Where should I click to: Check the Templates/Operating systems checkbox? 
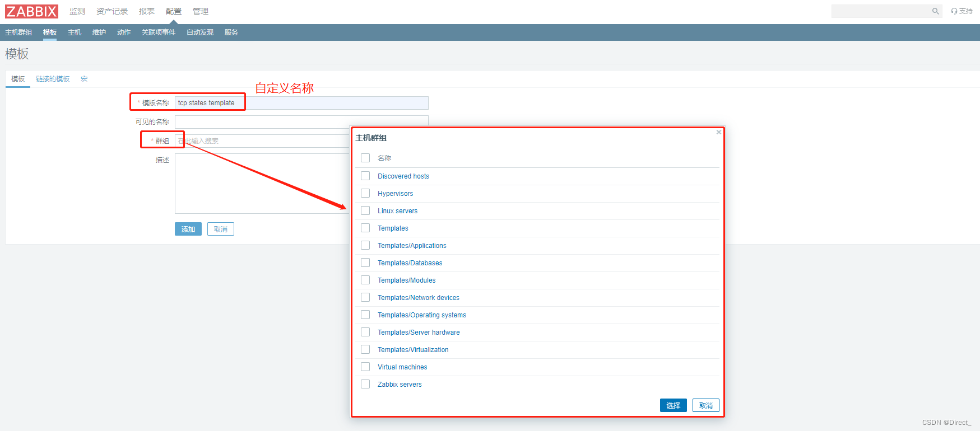click(365, 315)
